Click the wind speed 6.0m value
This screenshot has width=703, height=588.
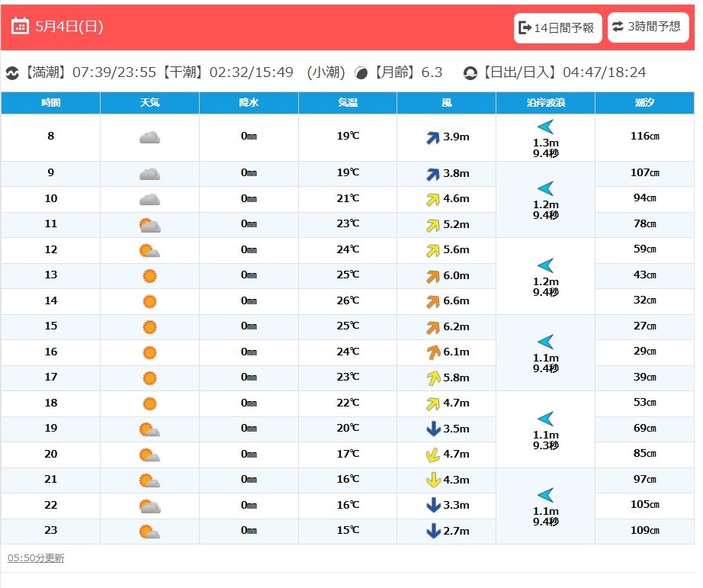tap(456, 276)
